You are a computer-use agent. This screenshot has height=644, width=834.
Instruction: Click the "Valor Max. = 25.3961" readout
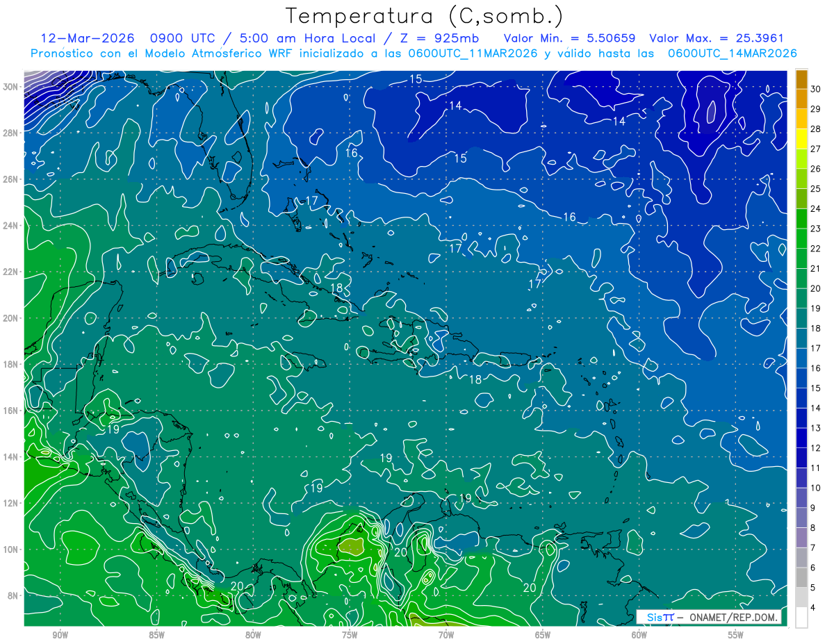[717, 38]
